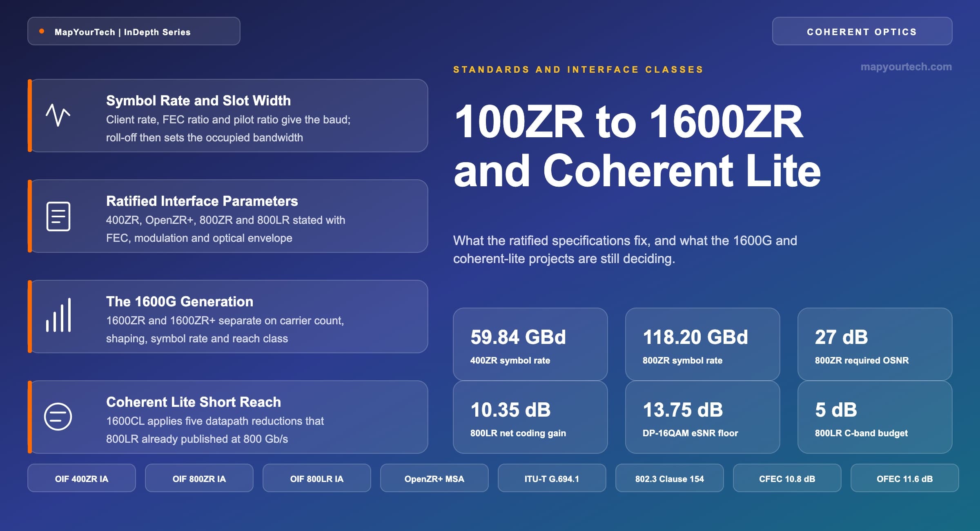Click the 100ZR to 1600ZR title line
This screenshot has height=531, width=980.
[628, 122]
